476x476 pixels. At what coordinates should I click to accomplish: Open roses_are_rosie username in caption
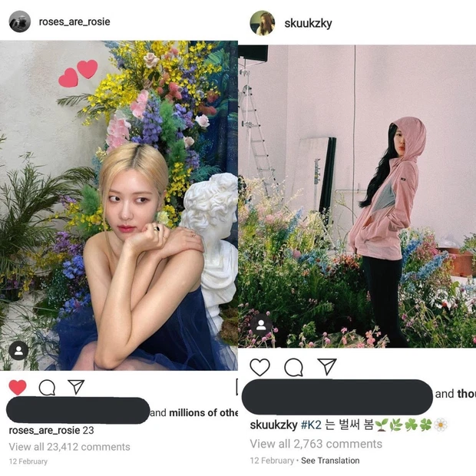pyautogui.click(x=45, y=430)
